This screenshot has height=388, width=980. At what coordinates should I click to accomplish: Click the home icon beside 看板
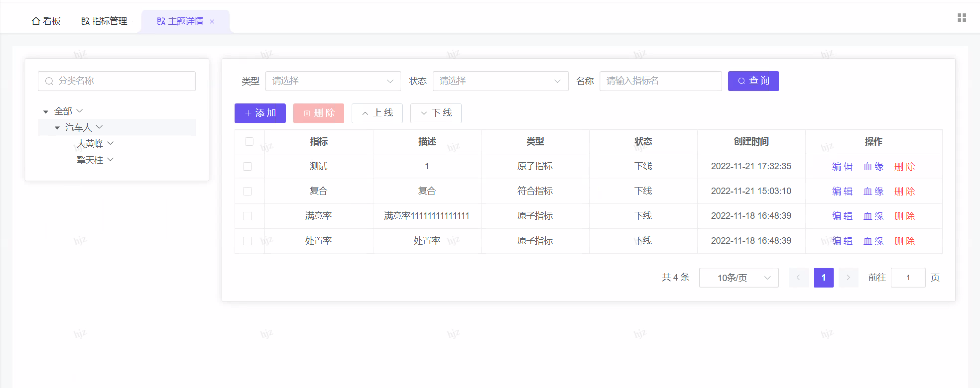coord(36,21)
